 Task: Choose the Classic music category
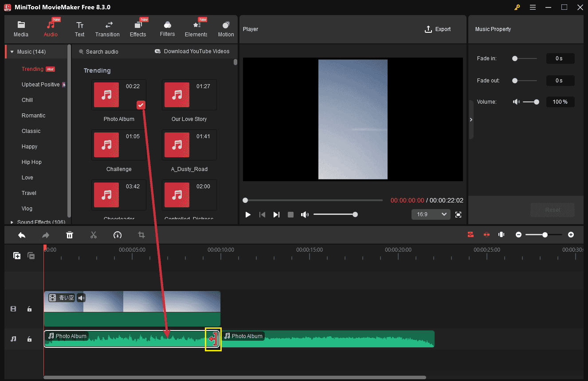click(31, 131)
